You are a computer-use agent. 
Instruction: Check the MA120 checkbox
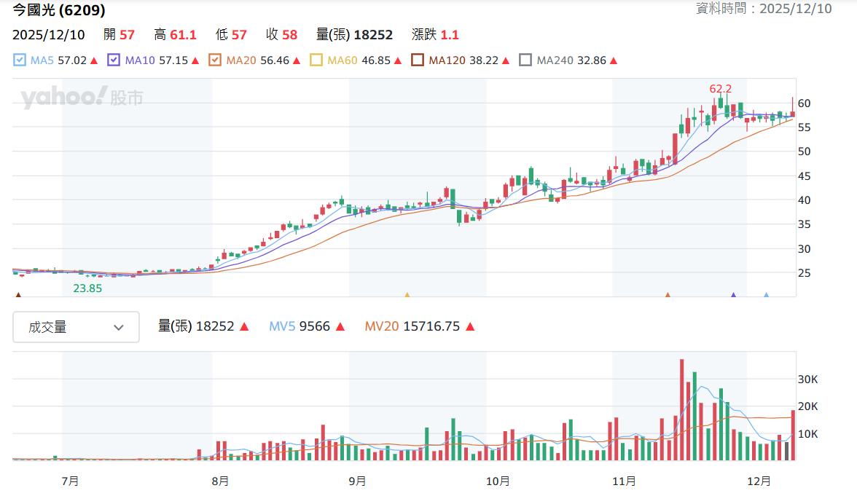(x=418, y=60)
